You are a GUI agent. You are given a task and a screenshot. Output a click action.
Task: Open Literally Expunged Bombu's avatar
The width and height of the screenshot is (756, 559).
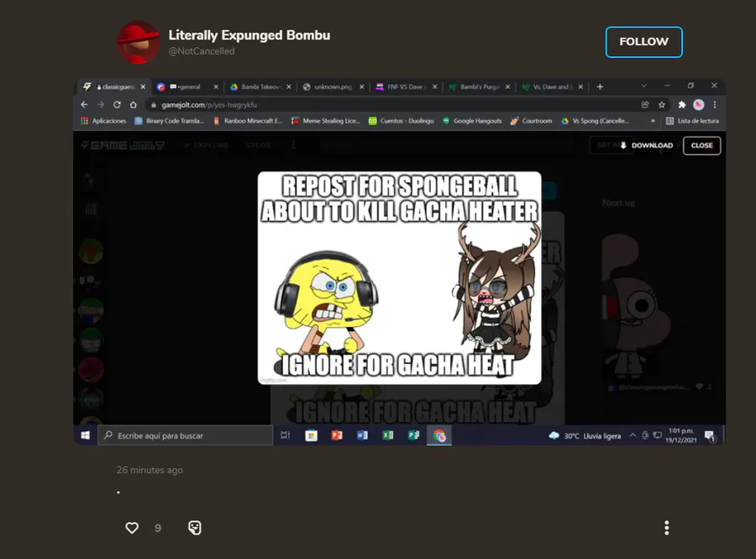point(139,42)
